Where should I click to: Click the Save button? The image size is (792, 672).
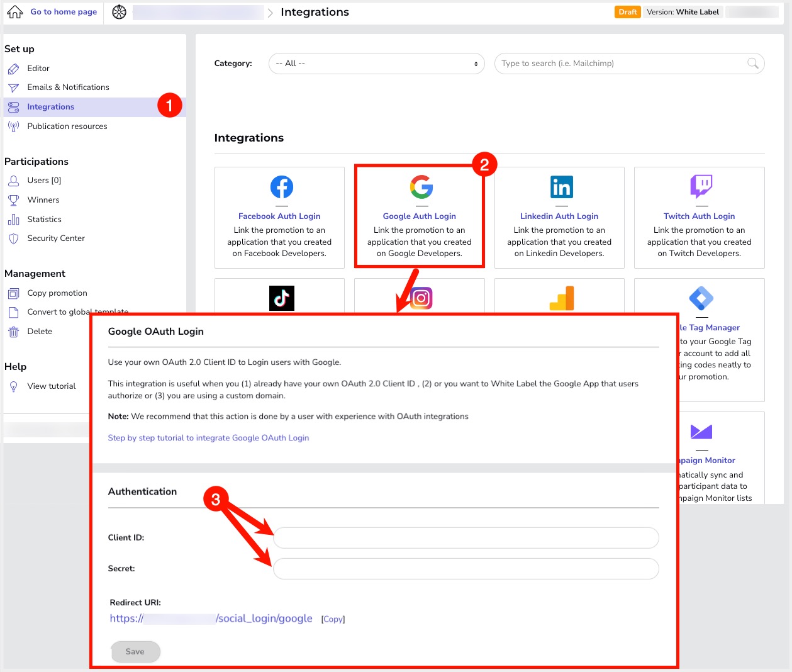[x=135, y=652]
